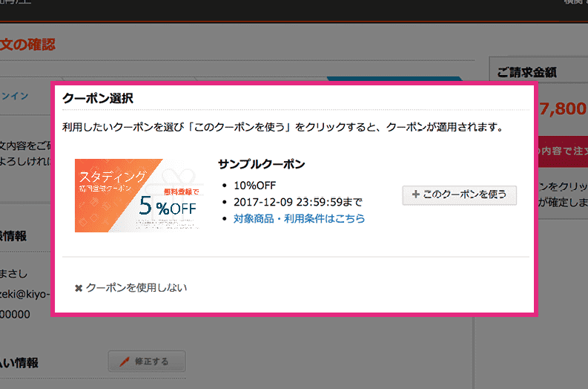Viewport: 588px width, 389px height.
Task: Click the plus icon on the coupon button
Action: tap(415, 194)
